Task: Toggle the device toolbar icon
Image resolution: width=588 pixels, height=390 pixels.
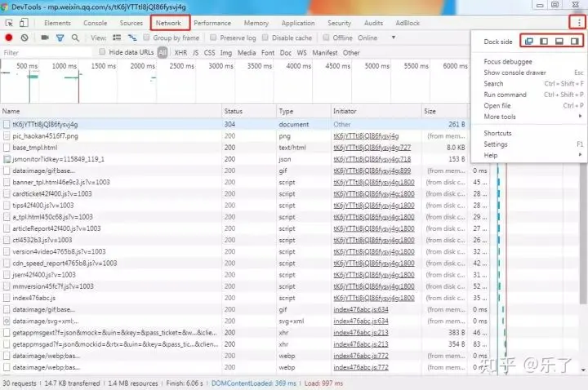Action: pos(23,23)
